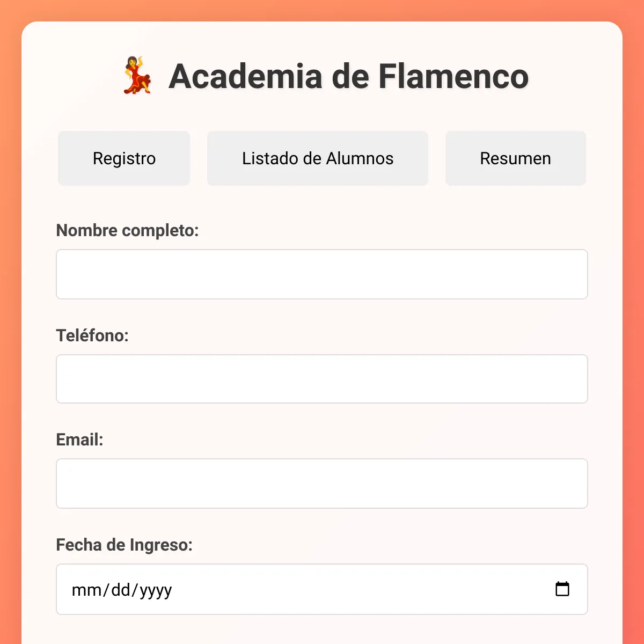Click the word Academia in the heading
644x644 pixels.
[246, 76]
